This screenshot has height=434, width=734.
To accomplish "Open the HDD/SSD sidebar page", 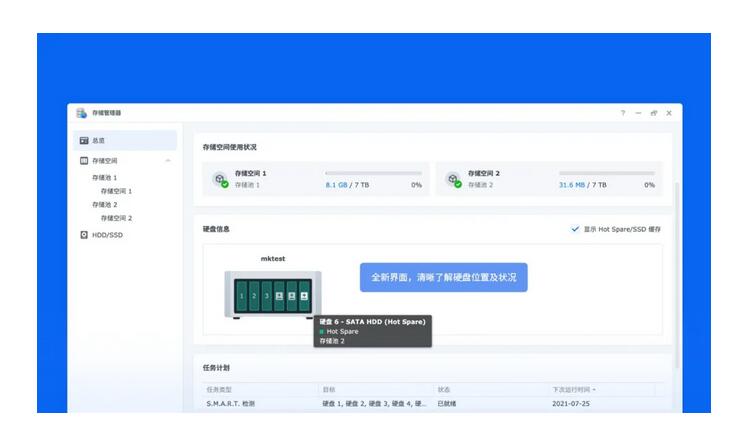I will point(107,235).
